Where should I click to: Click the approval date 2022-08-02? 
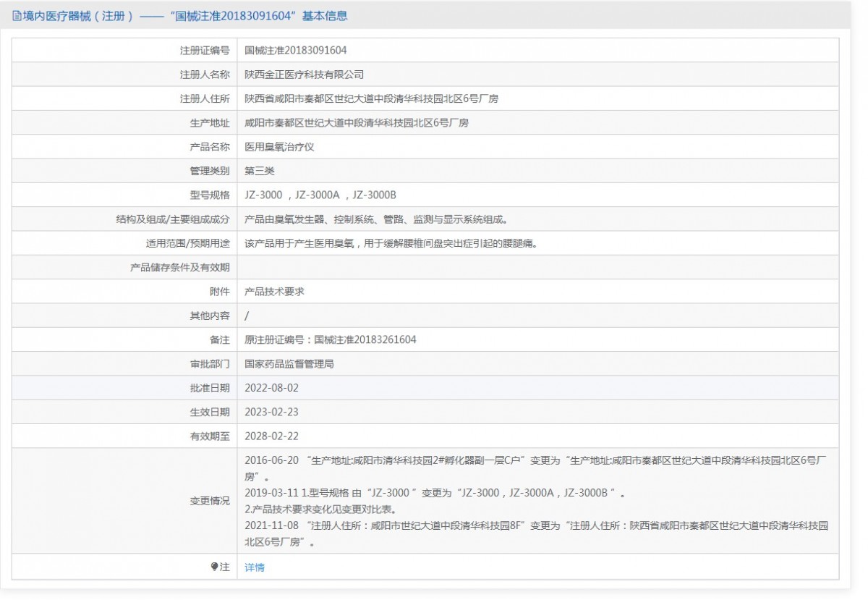point(272,388)
